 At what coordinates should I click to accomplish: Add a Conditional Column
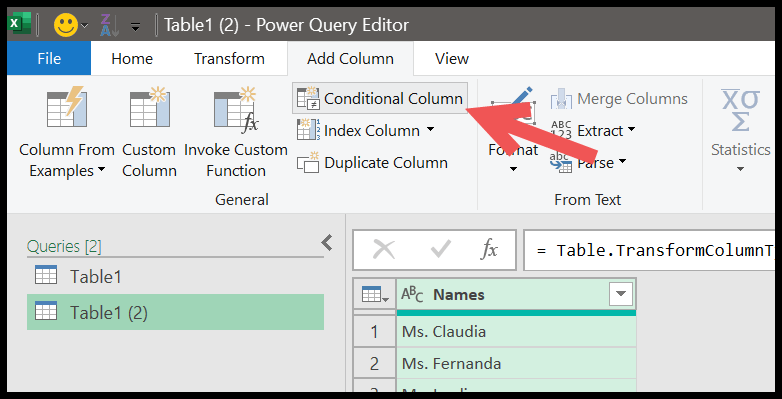click(380, 98)
